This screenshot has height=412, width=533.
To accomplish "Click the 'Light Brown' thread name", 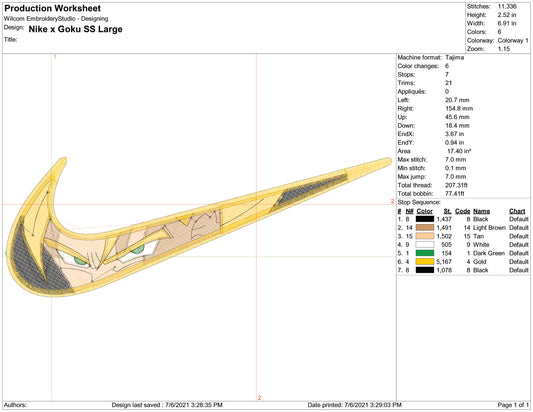I will point(489,228).
